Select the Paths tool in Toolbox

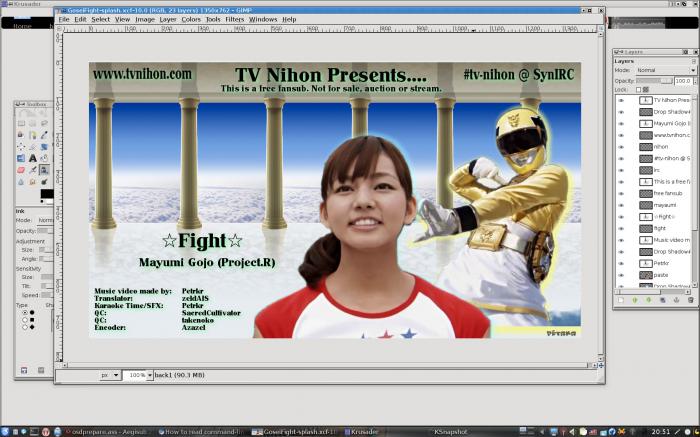coord(32,135)
